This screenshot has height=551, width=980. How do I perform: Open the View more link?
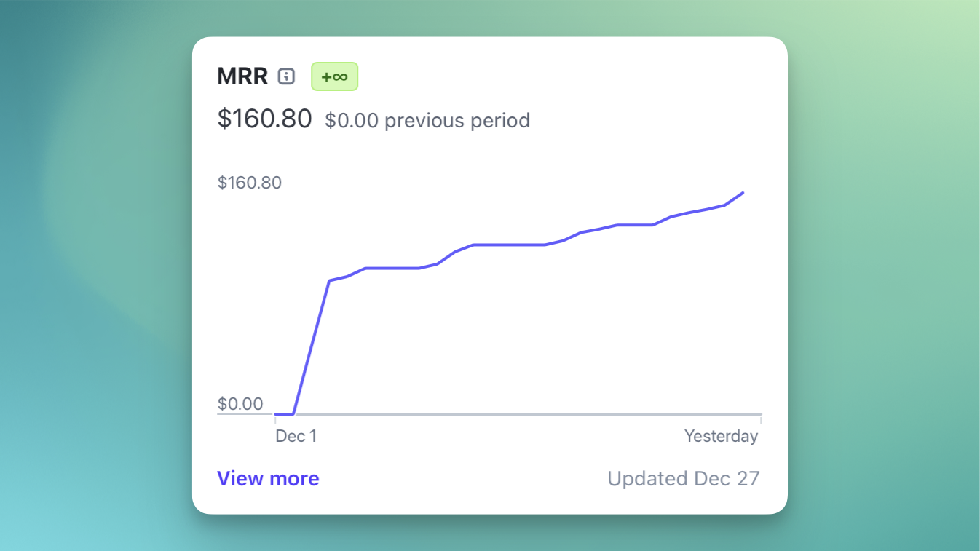coord(268,478)
